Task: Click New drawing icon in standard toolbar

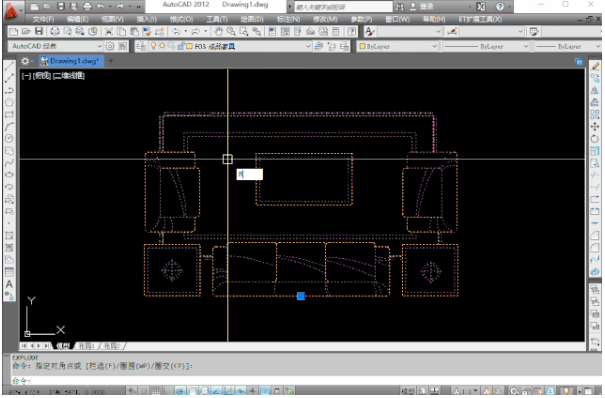Action: click(13, 32)
